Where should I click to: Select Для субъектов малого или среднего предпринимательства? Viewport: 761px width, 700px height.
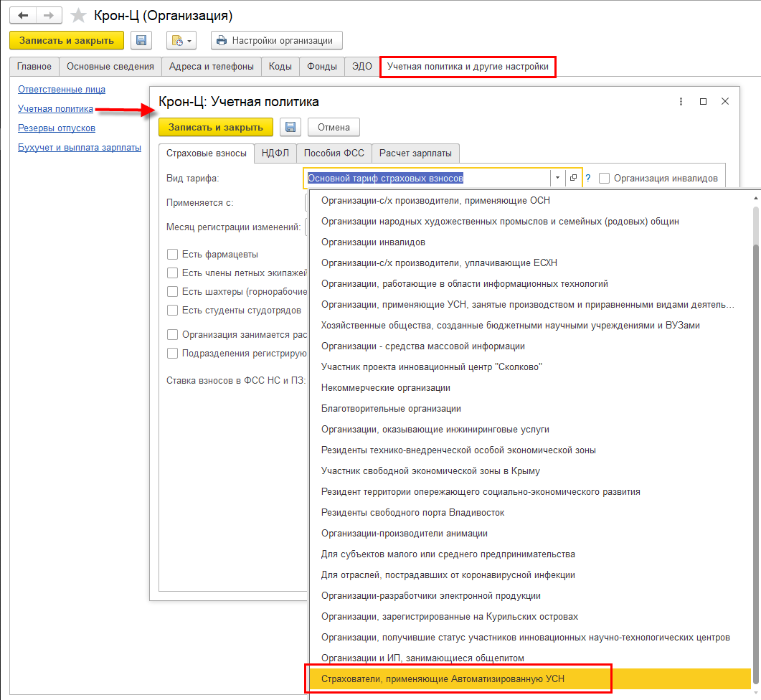pos(531,554)
